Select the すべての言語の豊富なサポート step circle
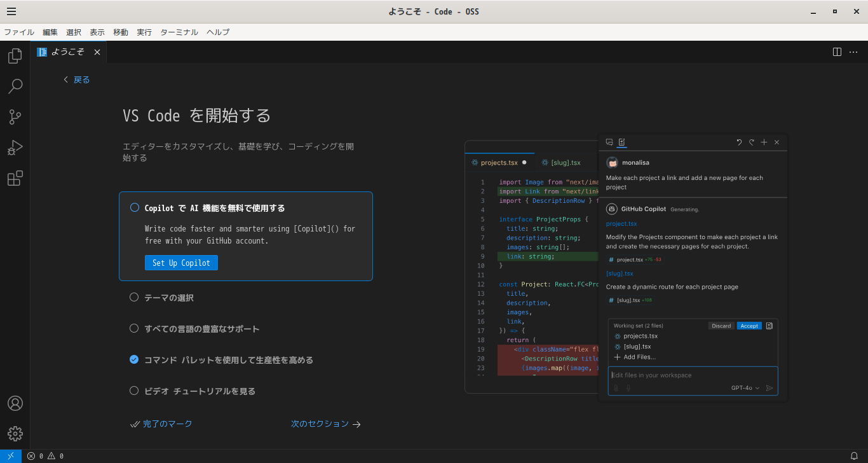This screenshot has height=463, width=868. pyautogui.click(x=134, y=328)
